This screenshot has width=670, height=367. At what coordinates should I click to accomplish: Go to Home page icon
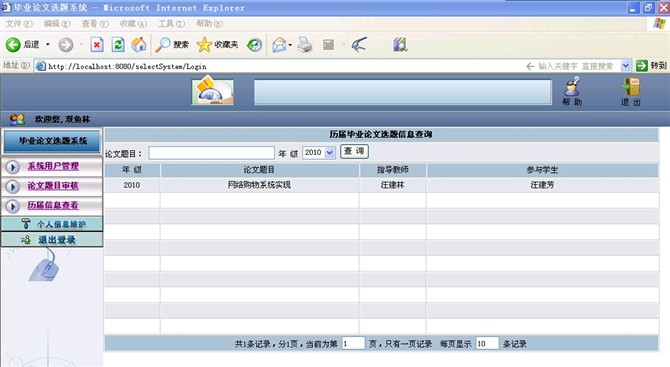[x=139, y=44]
